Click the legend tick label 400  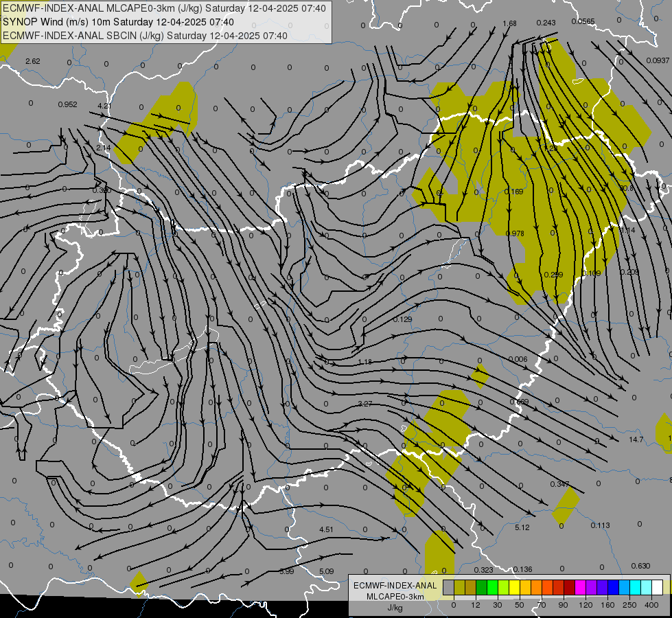pyautogui.click(x=651, y=605)
